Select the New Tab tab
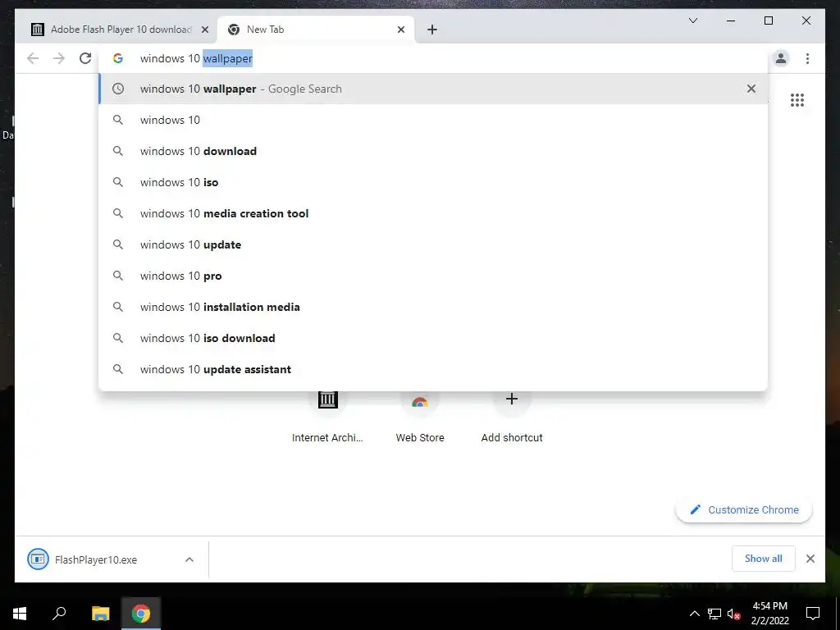 click(x=315, y=30)
